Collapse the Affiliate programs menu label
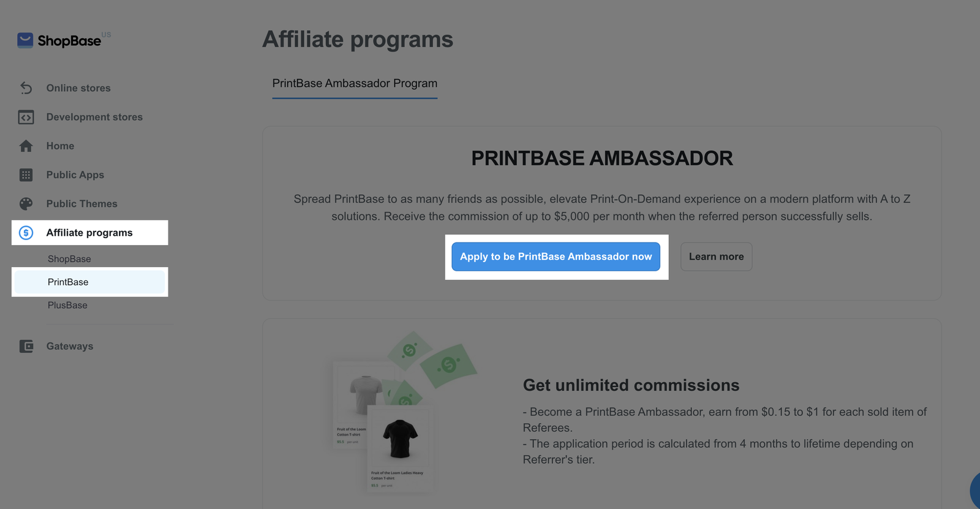This screenshot has height=509, width=980. pos(89,233)
